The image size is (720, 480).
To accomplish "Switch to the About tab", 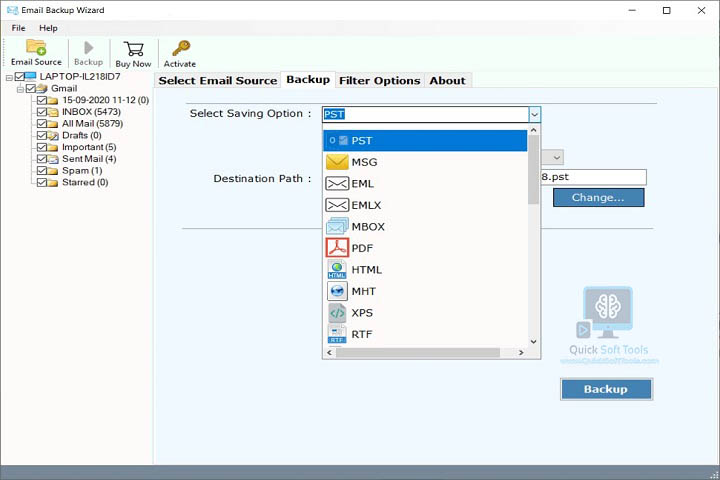I will pos(448,80).
